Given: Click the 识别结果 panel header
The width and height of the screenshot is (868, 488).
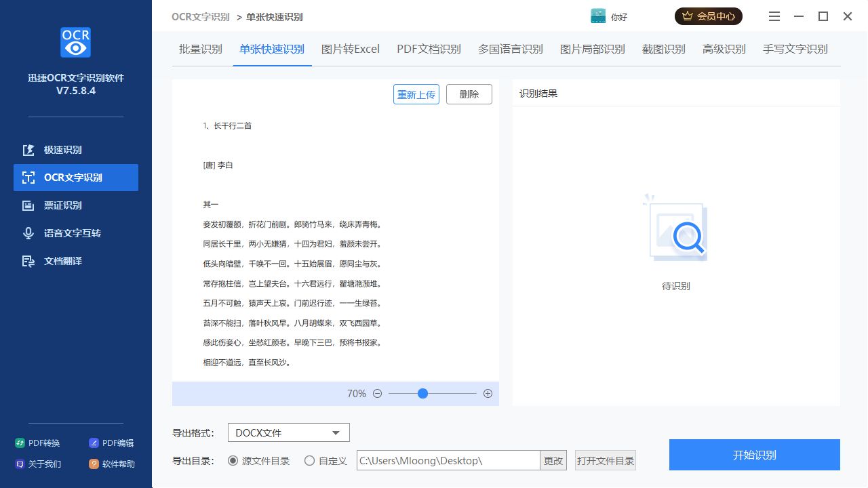Looking at the screenshot, I should click(538, 94).
